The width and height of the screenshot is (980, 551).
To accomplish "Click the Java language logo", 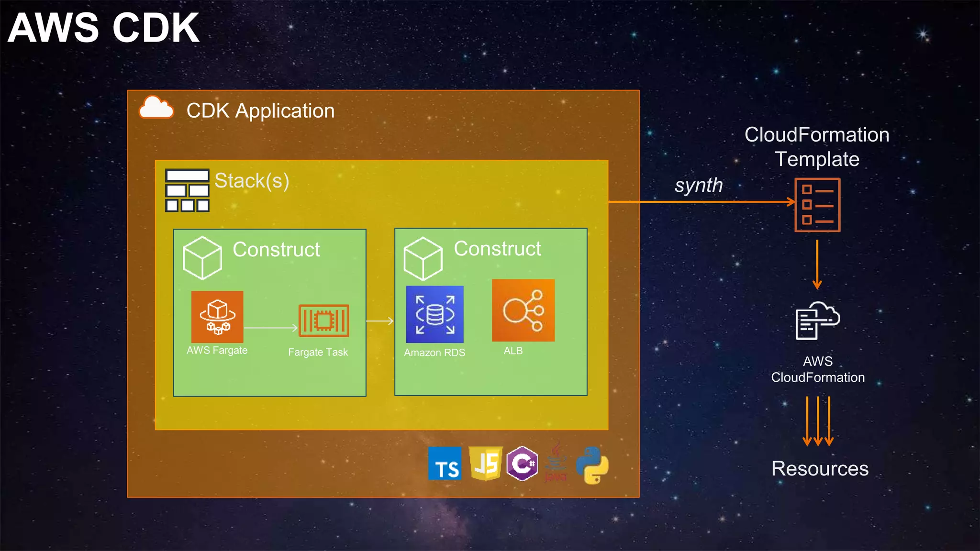I will pyautogui.click(x=556, y=463).
